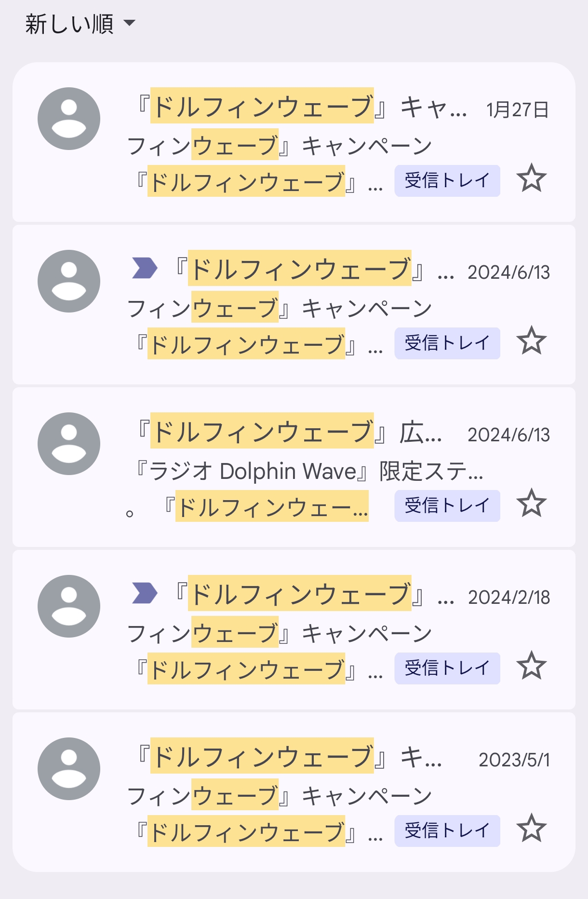Click importance marker on 2024/2/18 email
Screen dimensions: 588x899
[145, 593]
